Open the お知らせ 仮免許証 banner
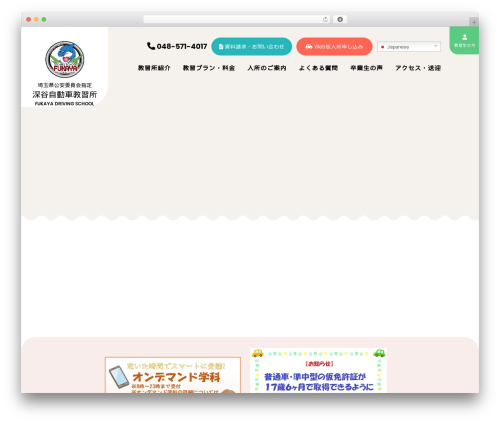The width and height of the screenshot is (500, 423). (x=318, y=370)
